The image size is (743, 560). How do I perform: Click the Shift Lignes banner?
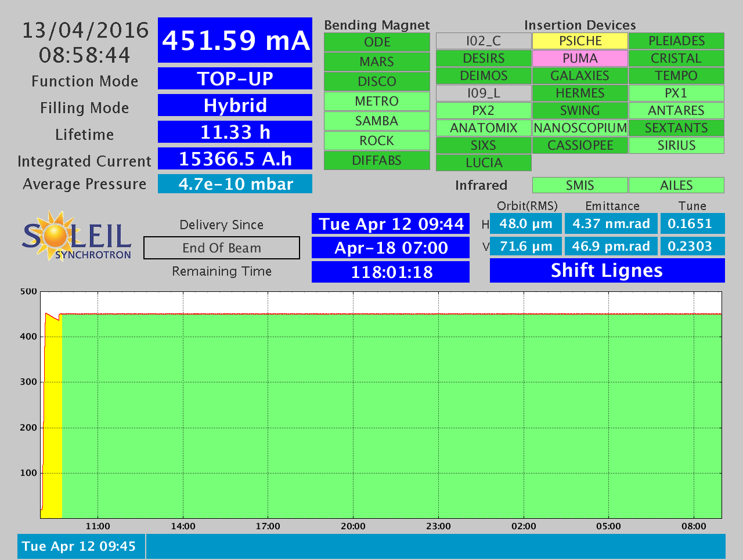(607, 270)
